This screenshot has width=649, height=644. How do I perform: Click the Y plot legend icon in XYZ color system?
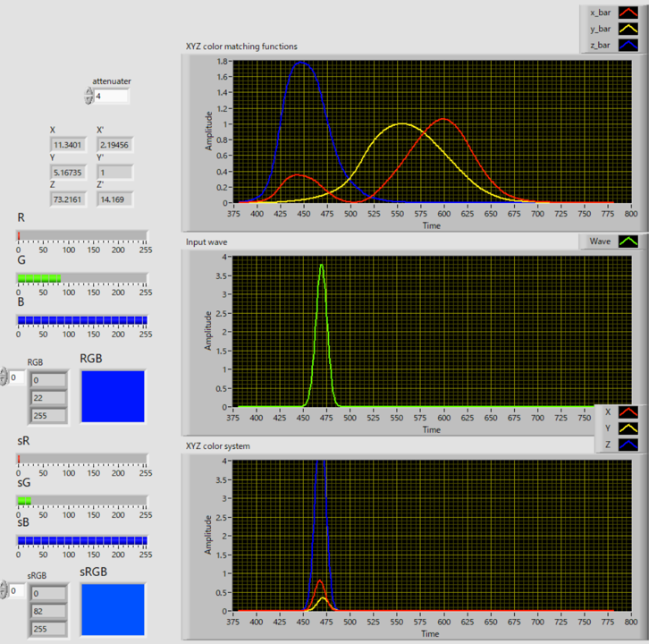click(x=628, y=428)
